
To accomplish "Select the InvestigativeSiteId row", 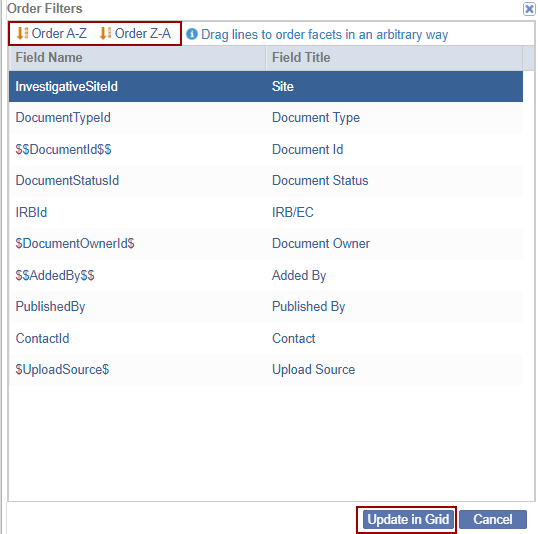I will tap(266, 86).
